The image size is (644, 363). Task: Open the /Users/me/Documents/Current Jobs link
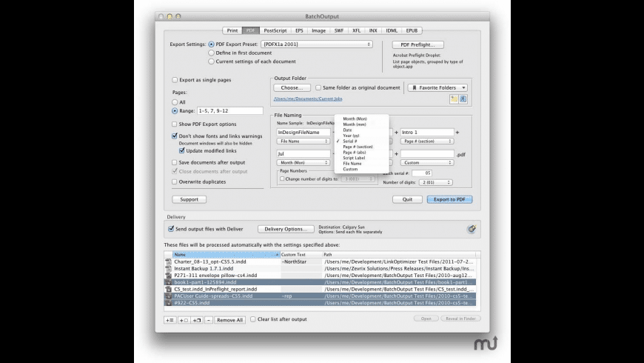pos(308,99)
